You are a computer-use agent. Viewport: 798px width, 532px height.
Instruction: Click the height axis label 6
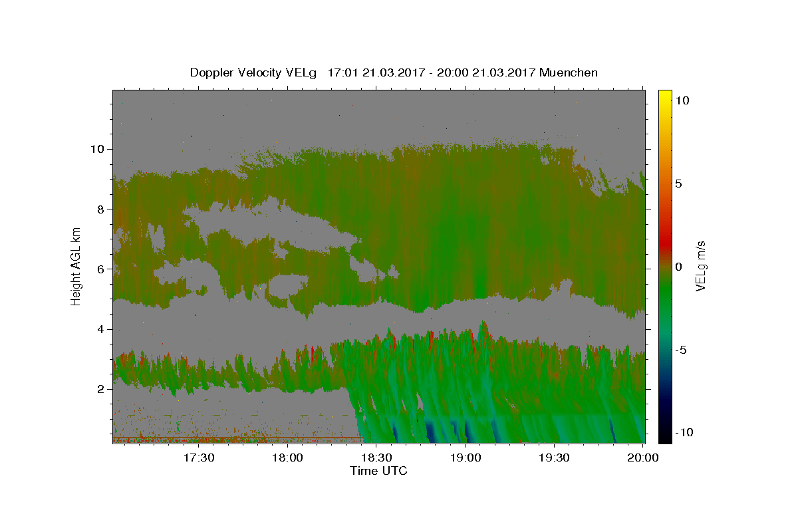click(100, 269)
